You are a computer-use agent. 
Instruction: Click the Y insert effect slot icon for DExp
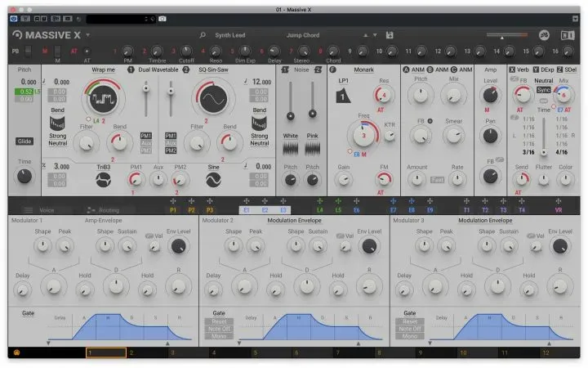click(x=536, y=70)
